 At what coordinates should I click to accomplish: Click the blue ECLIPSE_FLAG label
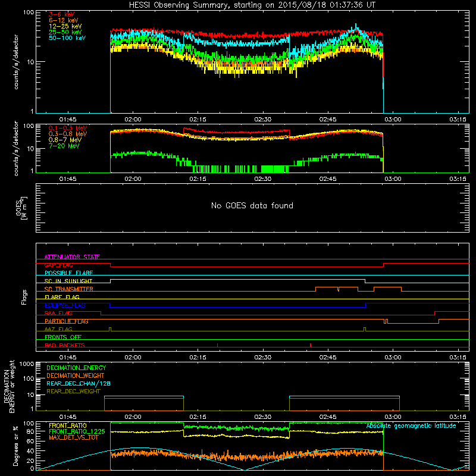click(65, 305)
